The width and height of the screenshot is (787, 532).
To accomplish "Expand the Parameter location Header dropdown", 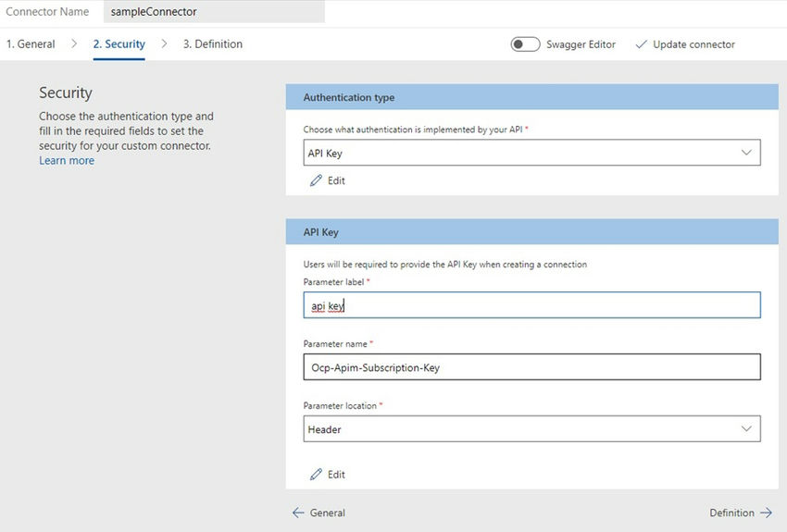I will pyautogui.click(x=531, y=428).
